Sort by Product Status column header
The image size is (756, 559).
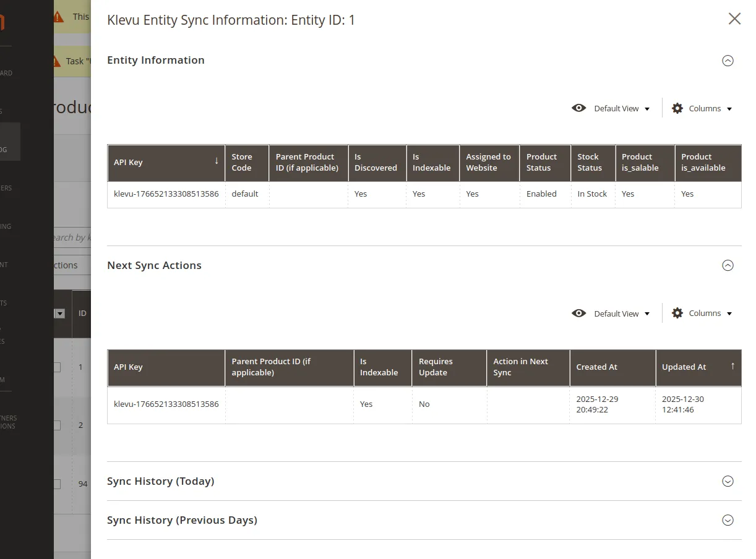[x=545, y=163]
